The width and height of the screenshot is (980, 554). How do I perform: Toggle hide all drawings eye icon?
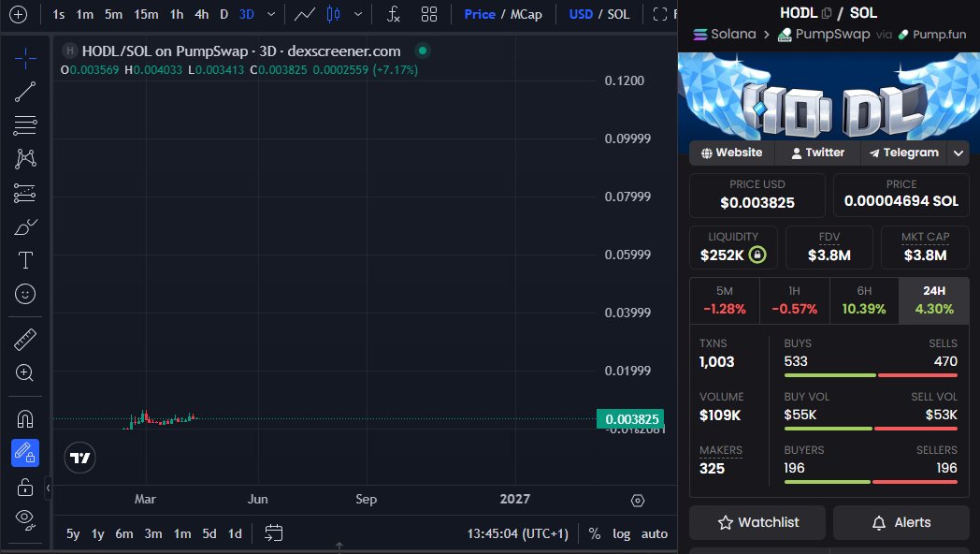(x=25, y=519)
